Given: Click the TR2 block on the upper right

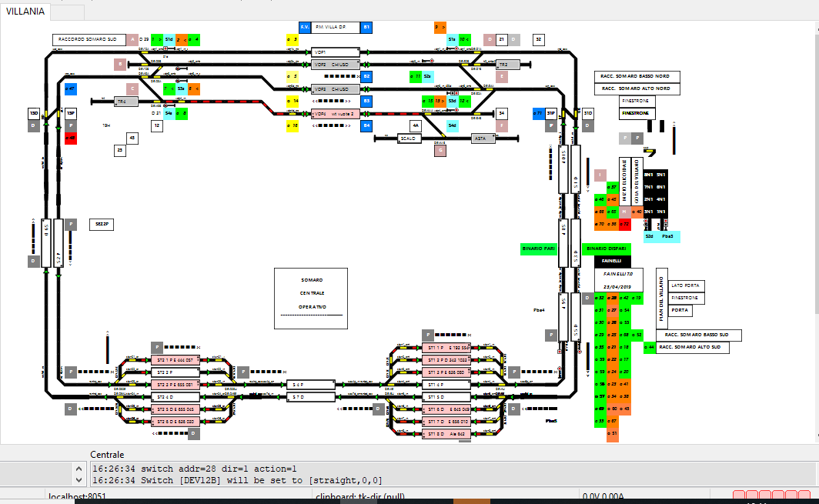Looking at the screenshot, I should (x=503, y=65).
